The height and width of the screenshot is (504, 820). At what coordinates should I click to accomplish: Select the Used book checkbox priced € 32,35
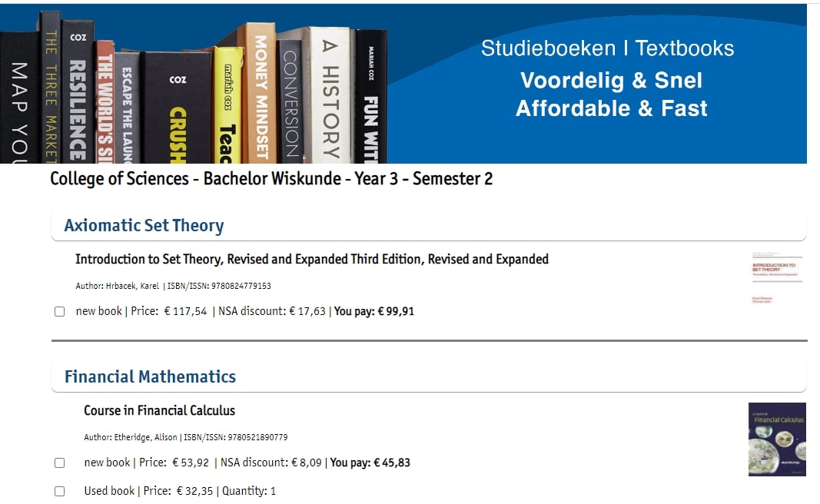(60, 492)
